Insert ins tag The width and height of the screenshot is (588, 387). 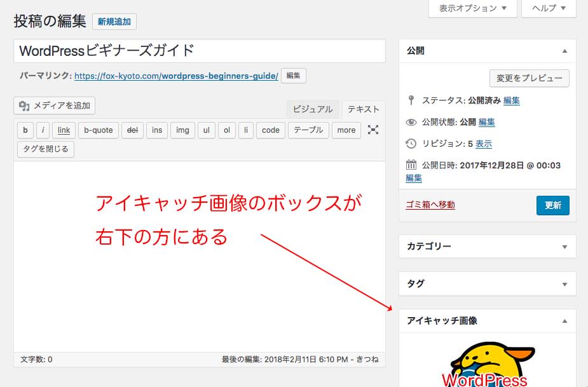(x=157, y=130)
